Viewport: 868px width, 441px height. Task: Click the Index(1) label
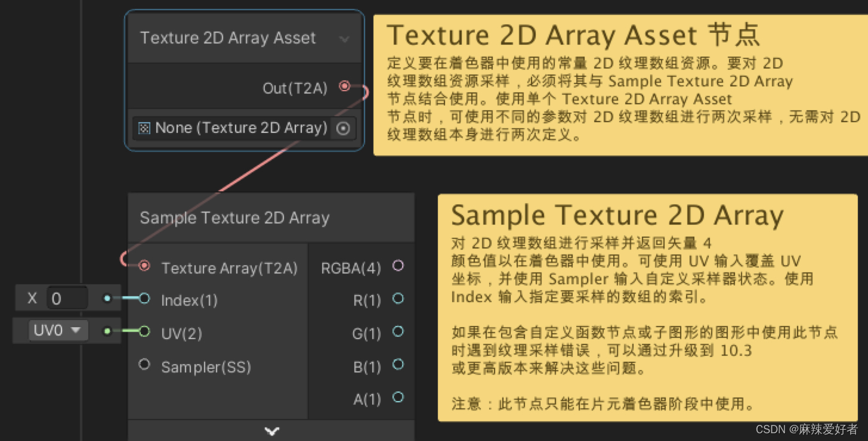coord(189,301)
